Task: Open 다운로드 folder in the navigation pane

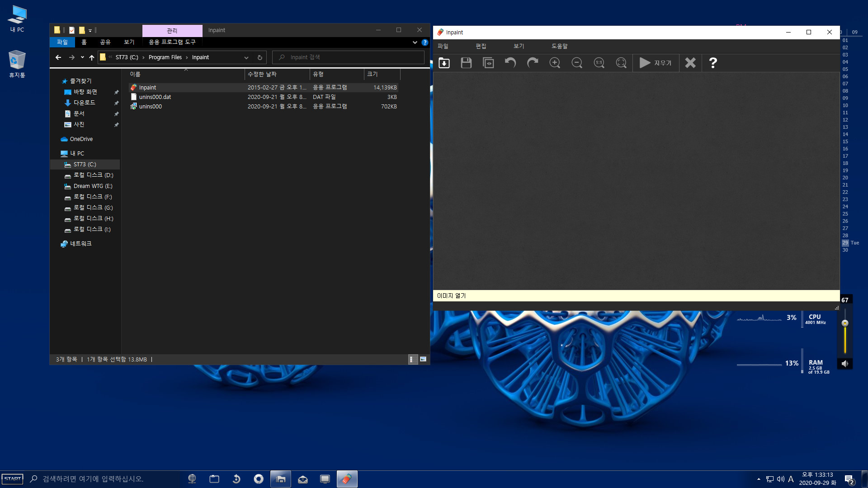Action: pos(84,103)
